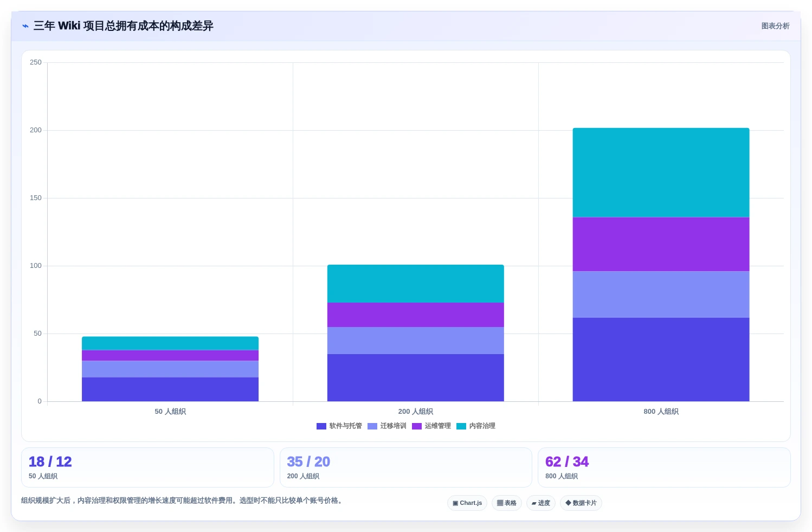Viewport: 812px width, 532px height.
Task: Click the 100 y-axis tick label
Action: point(36,266)
